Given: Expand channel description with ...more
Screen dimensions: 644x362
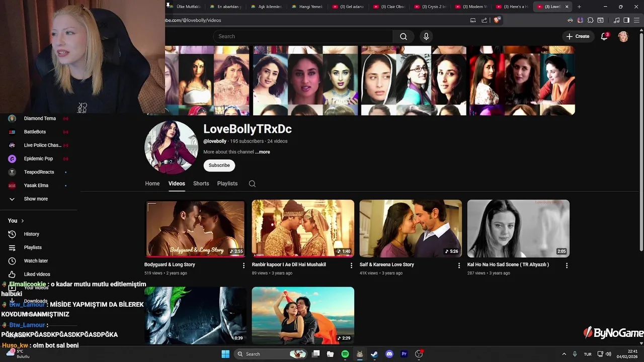Looking at the screenshot, I should (x=263, y=152).
